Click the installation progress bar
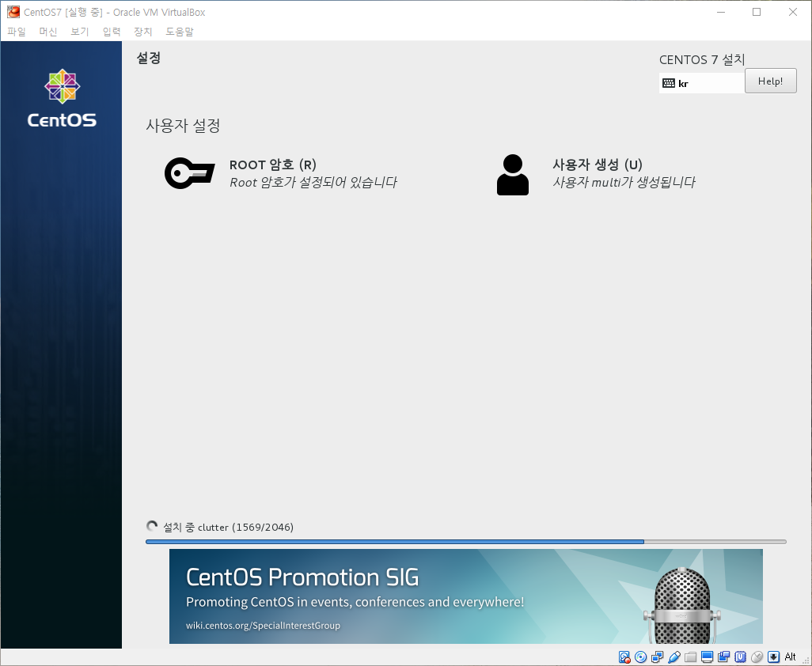This screenshot has height=666, width=812. (466, 542)
